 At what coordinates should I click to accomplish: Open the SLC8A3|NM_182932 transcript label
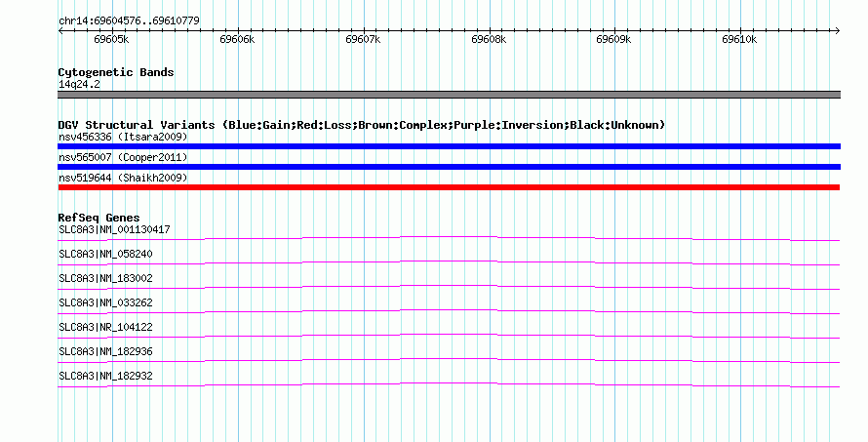(105, 376)
